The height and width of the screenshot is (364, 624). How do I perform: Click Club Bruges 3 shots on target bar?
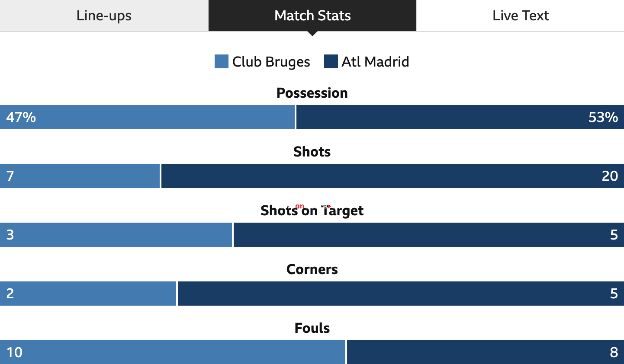coord(116,235)
